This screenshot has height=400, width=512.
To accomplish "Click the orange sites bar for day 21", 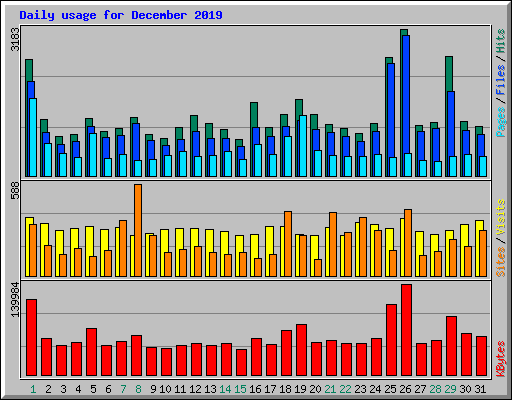I will click(333, 244).
